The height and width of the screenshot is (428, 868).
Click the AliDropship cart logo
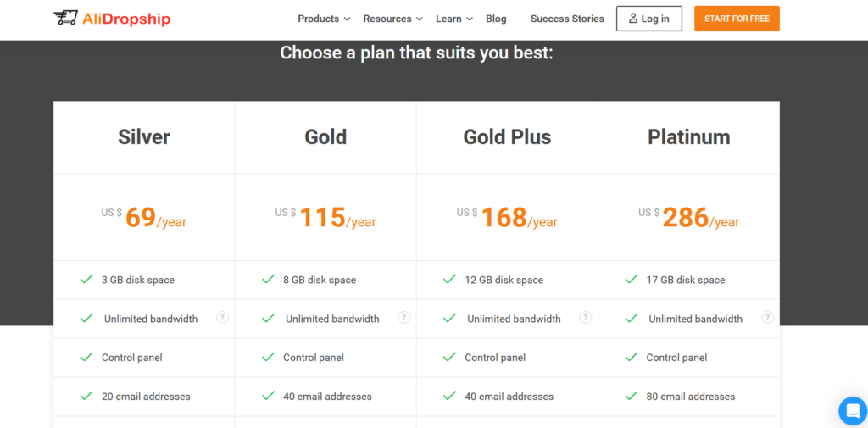tap(65, 18)
